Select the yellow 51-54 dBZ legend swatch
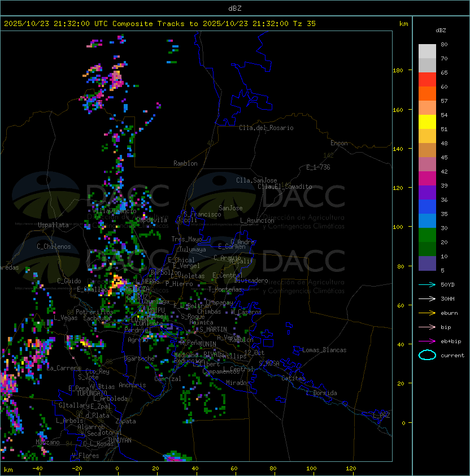 (427, 122)
